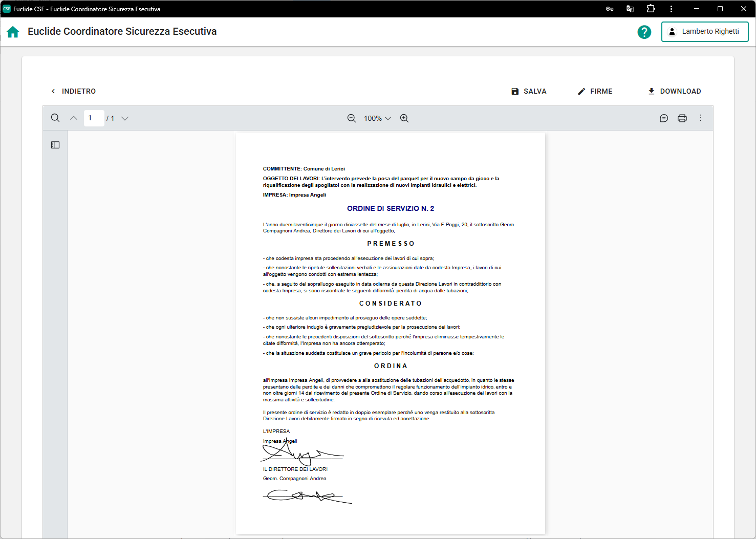The image size is (756, 539).
Task: Zoom out the document view
Action: click(x=352, y=118)
